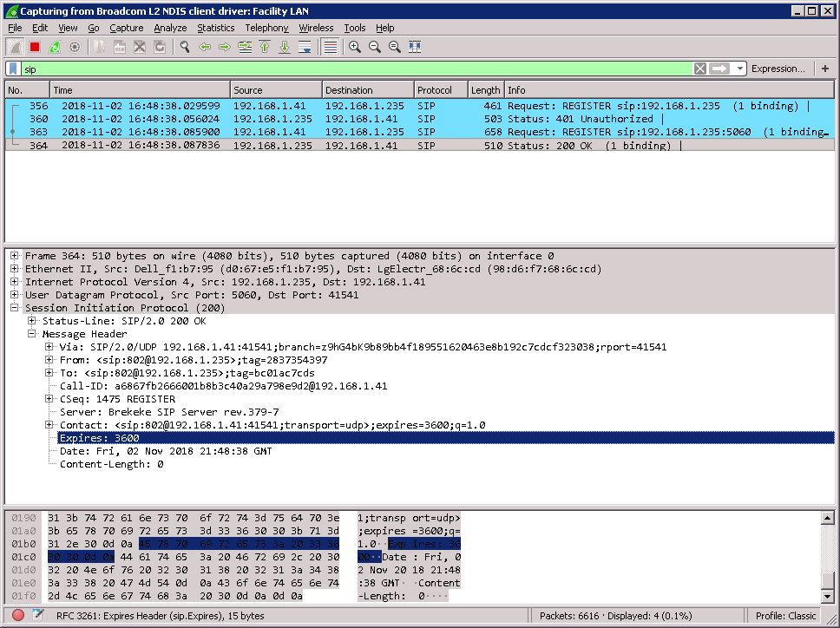Image resolution: width=840 pixels, height=628 pixels.
Task: Select the Date header line
Action: [166, 451]
